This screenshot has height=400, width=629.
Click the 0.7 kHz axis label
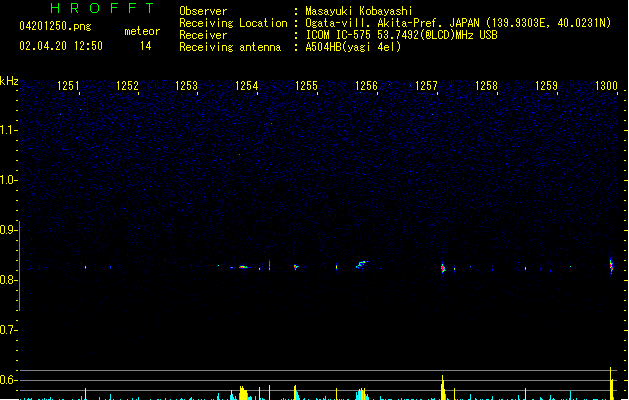point(8,330)
